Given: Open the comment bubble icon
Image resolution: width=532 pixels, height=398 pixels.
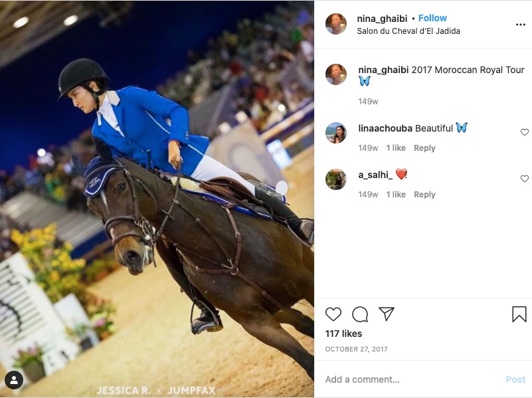Looking at the screenshot, I should point(360,314).
